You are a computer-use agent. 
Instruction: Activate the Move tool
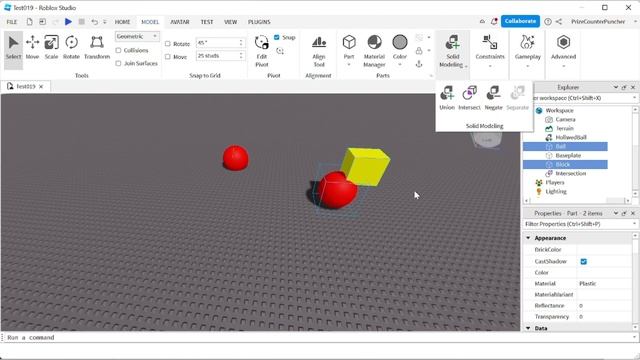pyautogui.click(x=32, y=48)
